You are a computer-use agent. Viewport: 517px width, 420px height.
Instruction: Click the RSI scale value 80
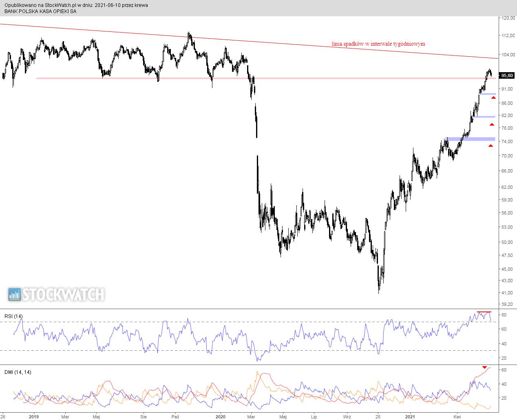[x=504, y=315]
